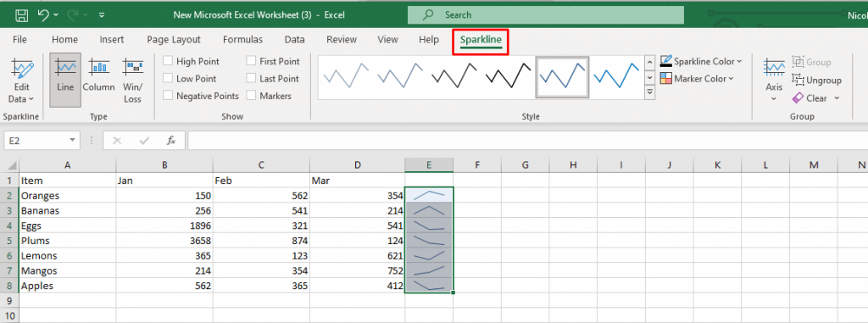
Task: Choose the Win/Loss sparkline type
Action: click(x=132, y=80)
